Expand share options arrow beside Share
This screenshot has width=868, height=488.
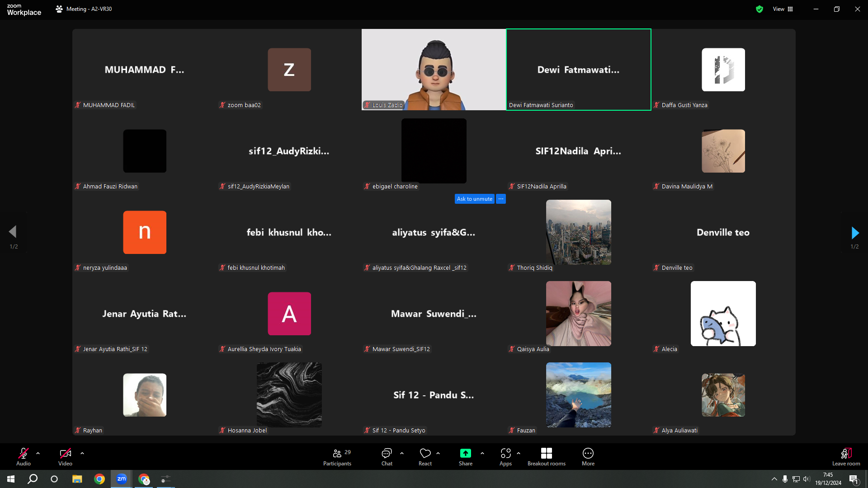pyautogui.click(x=482, y=453)
